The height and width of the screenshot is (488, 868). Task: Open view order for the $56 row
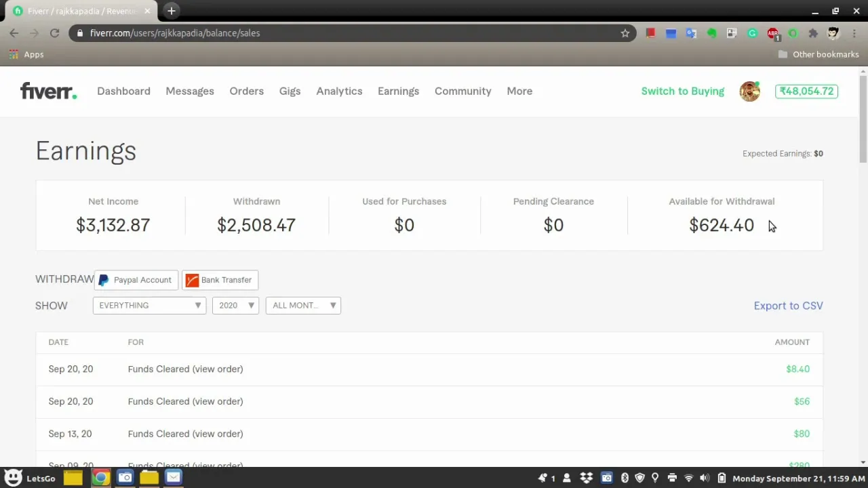[x=218, y=401]
